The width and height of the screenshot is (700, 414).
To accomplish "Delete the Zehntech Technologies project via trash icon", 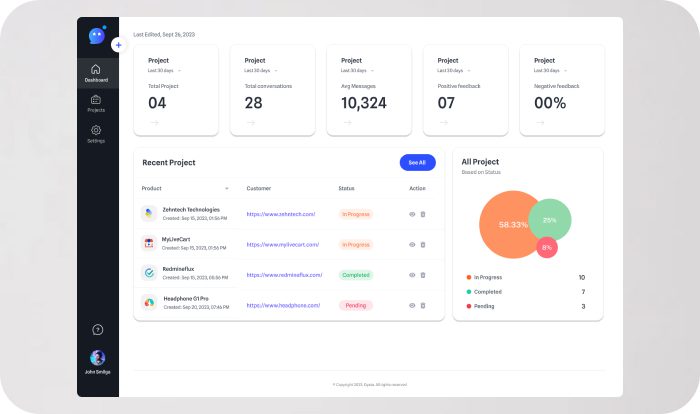I will (x=423, y=214).
